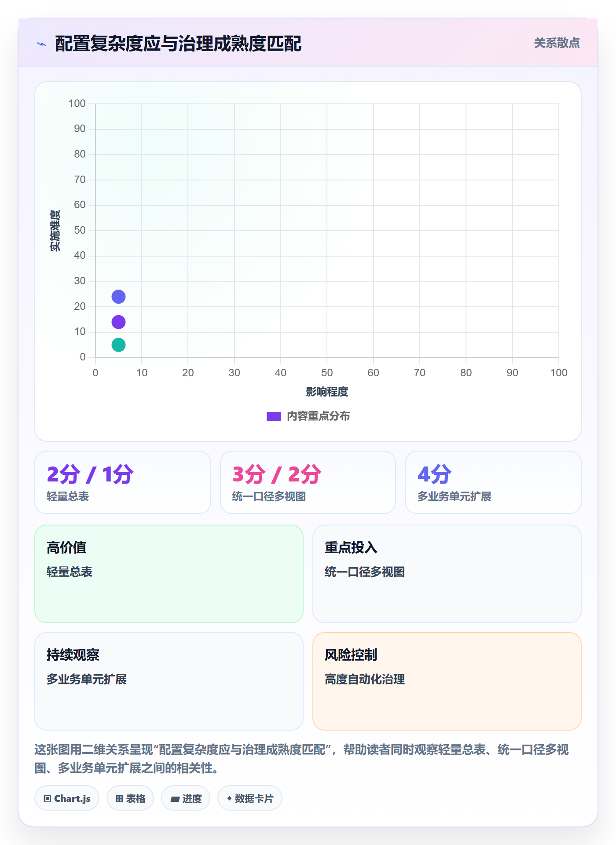Select the 持续观察 quadrant card

[x=169, y=681]
